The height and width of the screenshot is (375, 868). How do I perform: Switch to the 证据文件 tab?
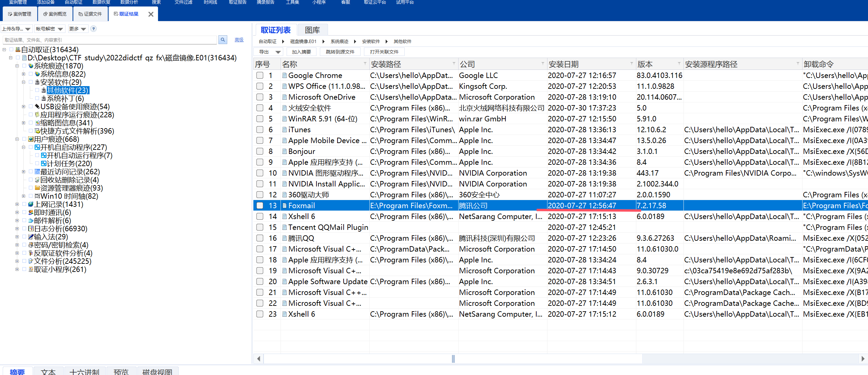tap(90, 14)
